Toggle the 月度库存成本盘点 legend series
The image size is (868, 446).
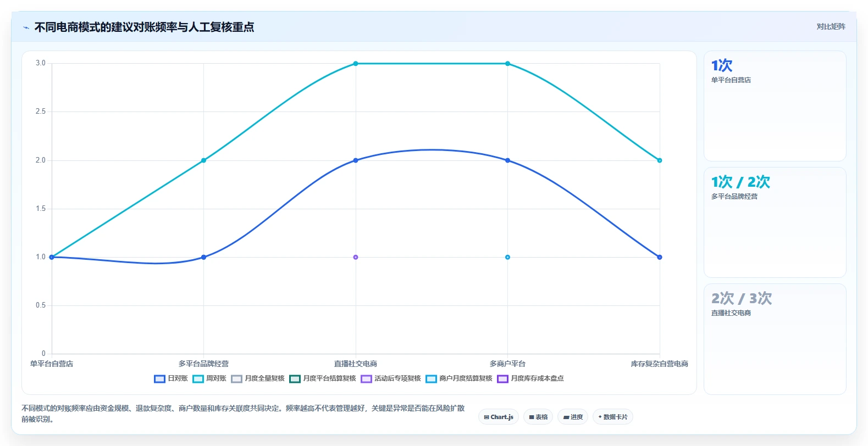click(530, 378)
